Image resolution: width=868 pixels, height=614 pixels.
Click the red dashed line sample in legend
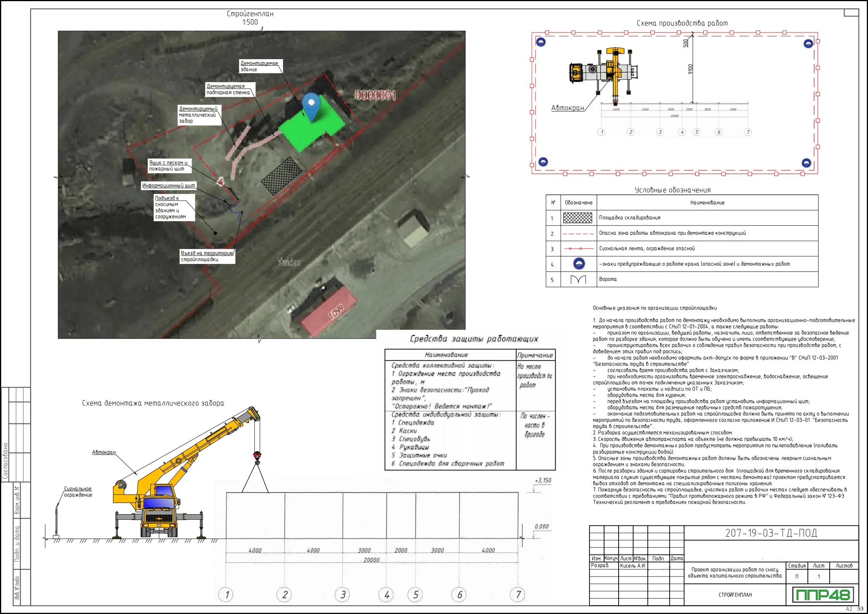click(578, 234)
